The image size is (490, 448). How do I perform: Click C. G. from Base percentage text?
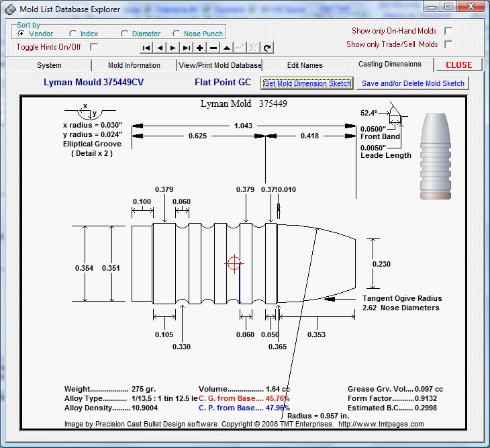[x=244, y=398]
